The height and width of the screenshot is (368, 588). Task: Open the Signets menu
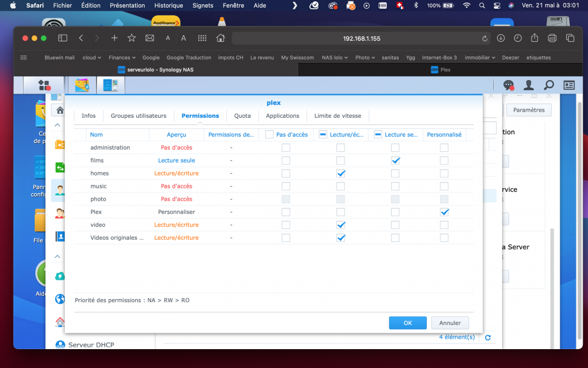click(x=202, y=5)
